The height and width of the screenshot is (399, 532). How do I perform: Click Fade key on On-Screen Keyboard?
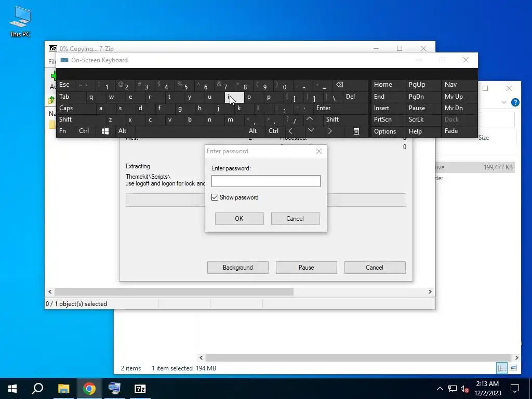(459, 131)
